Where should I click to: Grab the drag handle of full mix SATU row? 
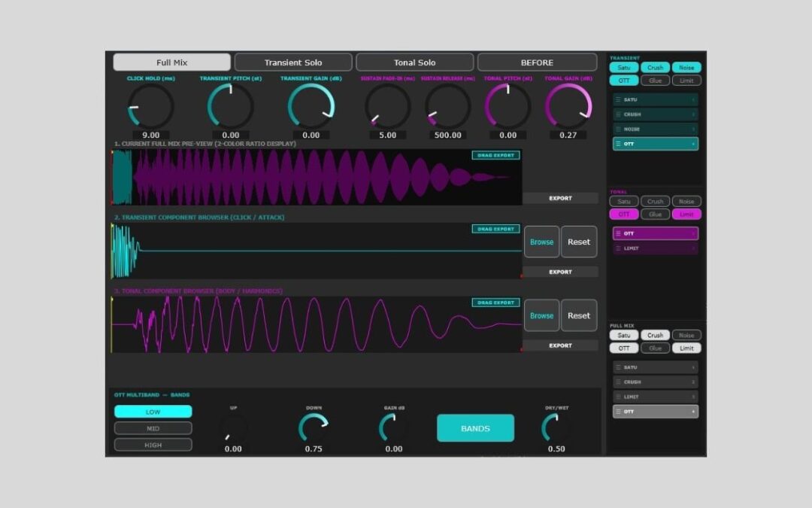point(618,367)
